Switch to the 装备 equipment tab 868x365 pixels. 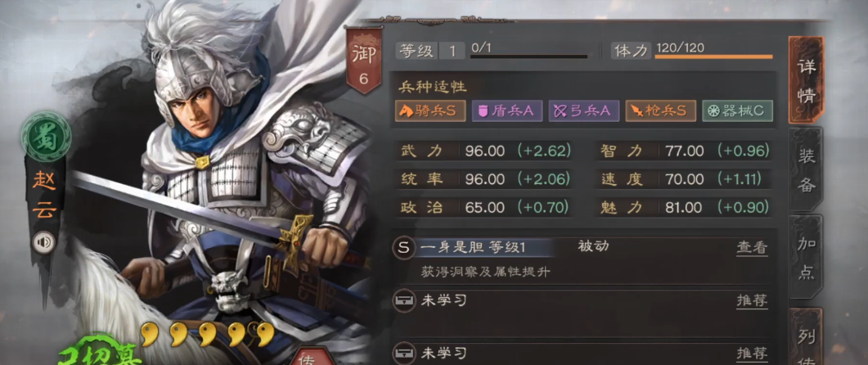point(806,169)
